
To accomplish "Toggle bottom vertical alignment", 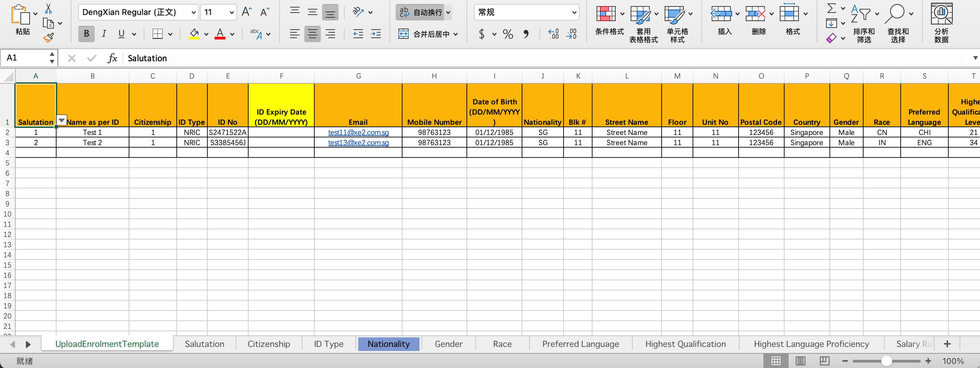I will [x=330, y=12].
